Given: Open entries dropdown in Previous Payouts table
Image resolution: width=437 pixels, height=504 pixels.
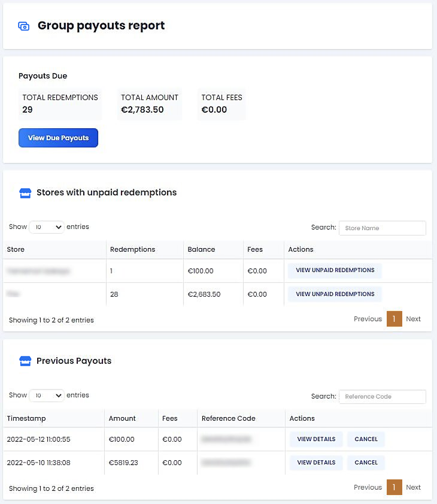Looking at the screenshot, I should point(46,396).
